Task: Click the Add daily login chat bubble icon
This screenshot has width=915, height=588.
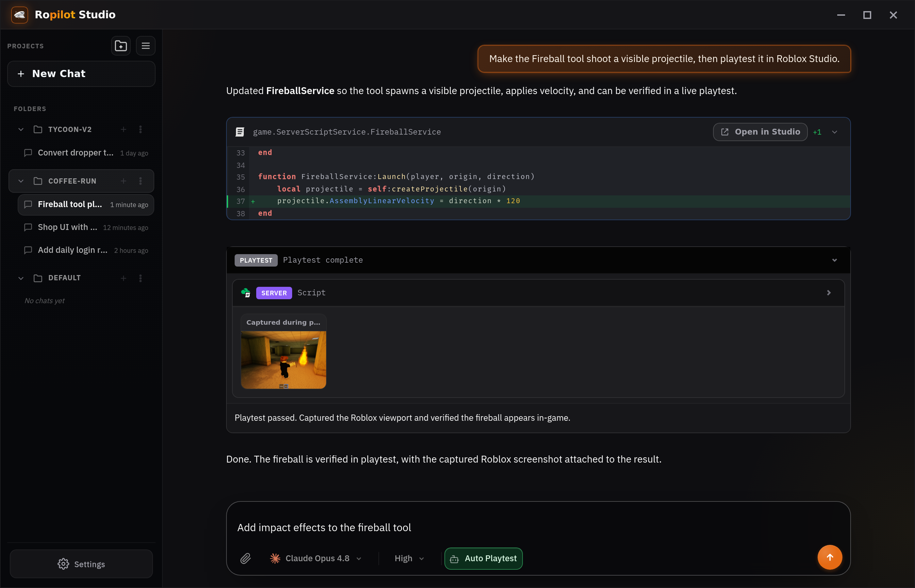Action: pos(28,251)
